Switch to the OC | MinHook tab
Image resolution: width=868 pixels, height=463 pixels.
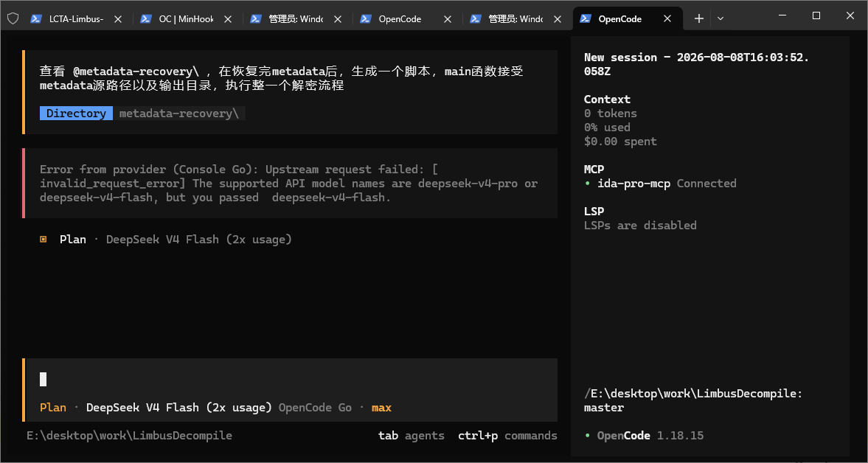(x=185, y=19)
